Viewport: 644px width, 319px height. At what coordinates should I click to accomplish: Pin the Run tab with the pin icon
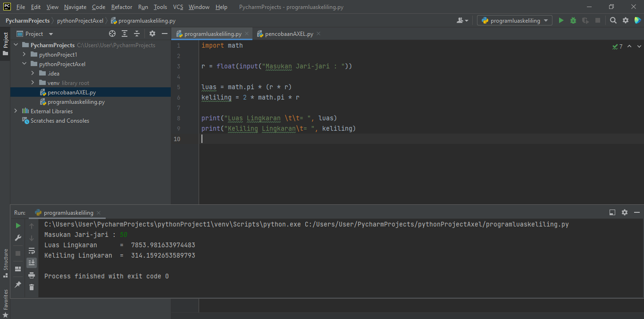click(17, 285)
